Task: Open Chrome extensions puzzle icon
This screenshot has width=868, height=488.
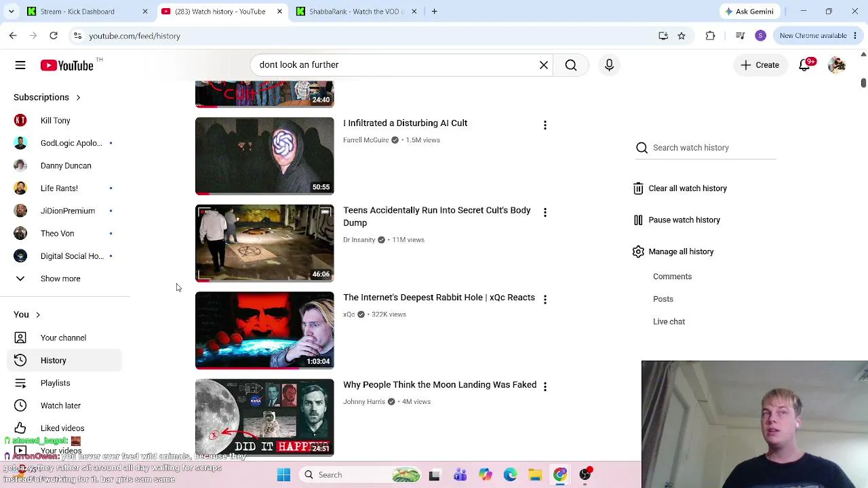Action: pos(710,36)
